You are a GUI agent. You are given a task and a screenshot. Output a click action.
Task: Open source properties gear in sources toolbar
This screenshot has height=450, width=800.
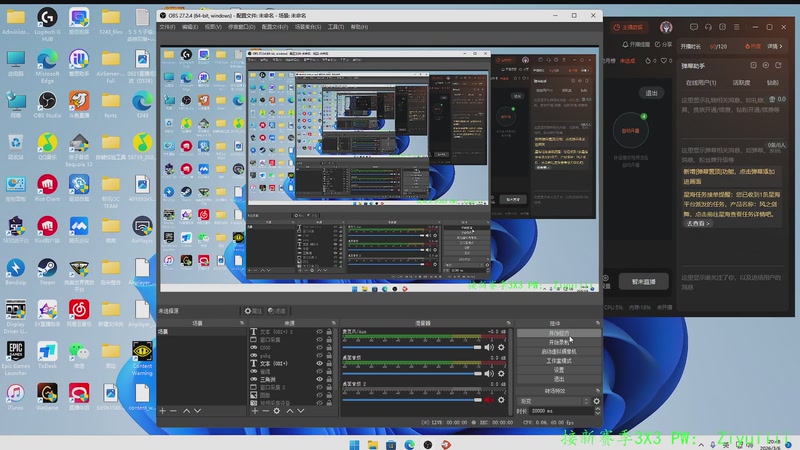click(277, 411)
